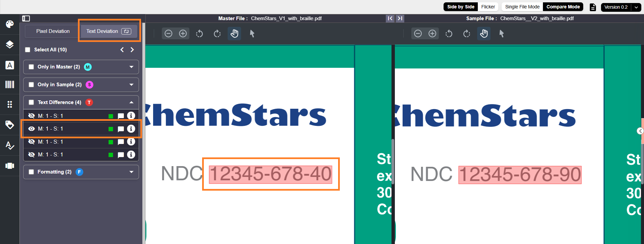This screenshot has width=644, height=244.
Task: Show the first Text Difference row via eye icon
Action: pos(32,116)
